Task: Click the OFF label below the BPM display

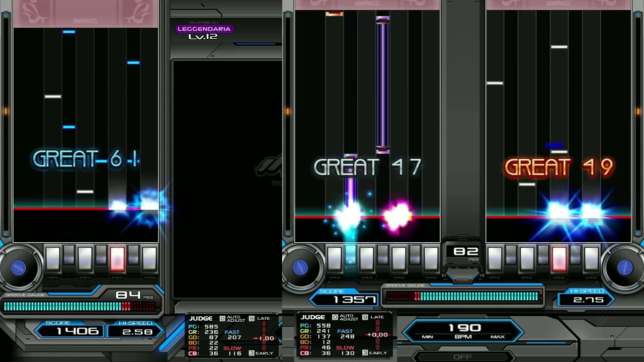Action: 463,357
